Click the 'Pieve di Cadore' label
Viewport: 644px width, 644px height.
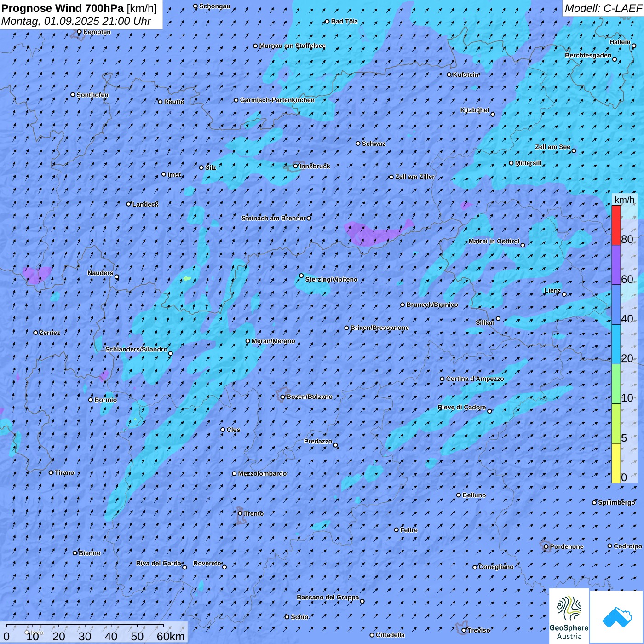pos(462,407)
